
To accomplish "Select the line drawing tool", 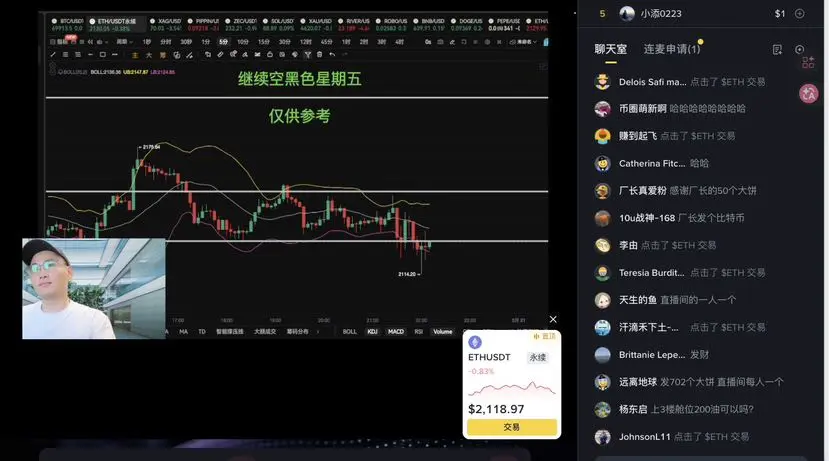I will (53, 54).
